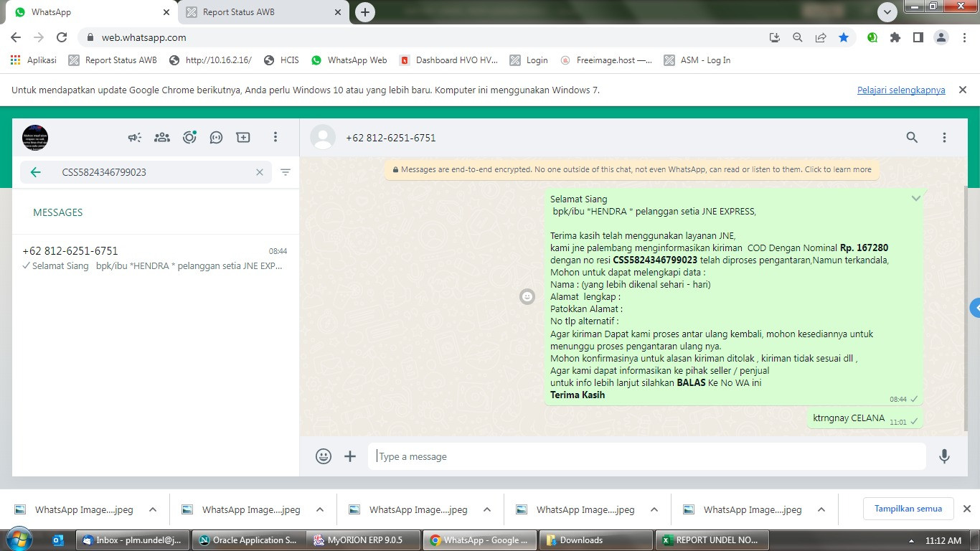Screen dimensions: 980x551
Task: Expand first WhatsApp Image download options
Action: pyautogui.click(x=153, y=510)
